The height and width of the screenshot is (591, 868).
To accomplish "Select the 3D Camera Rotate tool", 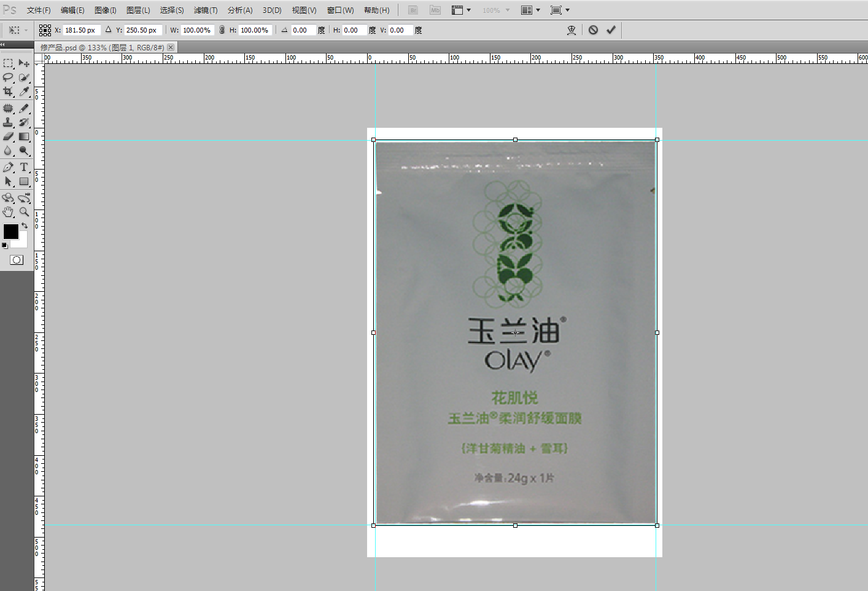I will click(x=24, y=198).
